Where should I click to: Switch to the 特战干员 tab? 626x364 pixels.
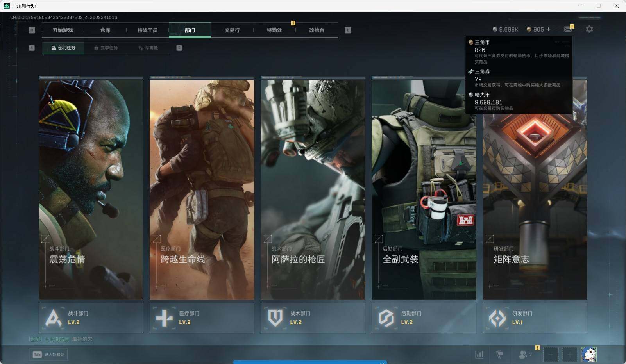(x=147, y=30)
